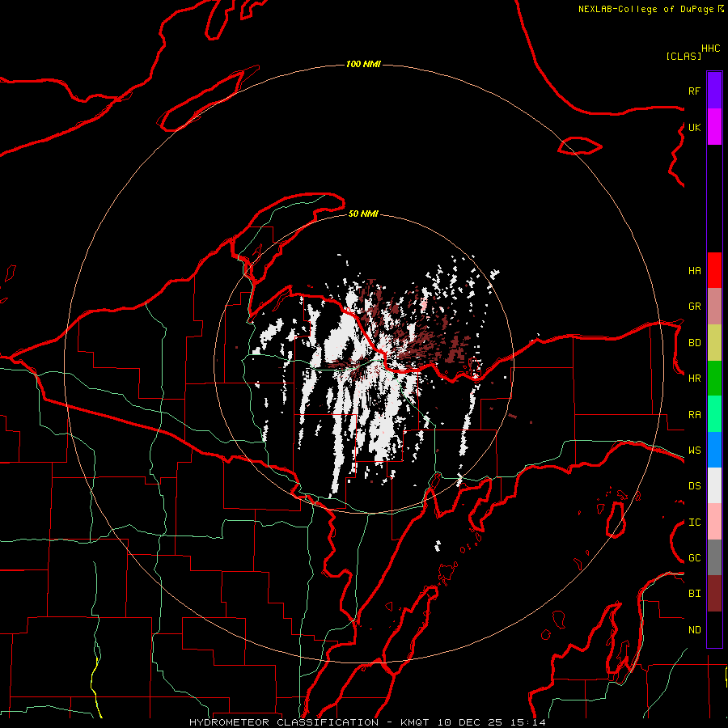Click the RA legend label

pos(694,415)
